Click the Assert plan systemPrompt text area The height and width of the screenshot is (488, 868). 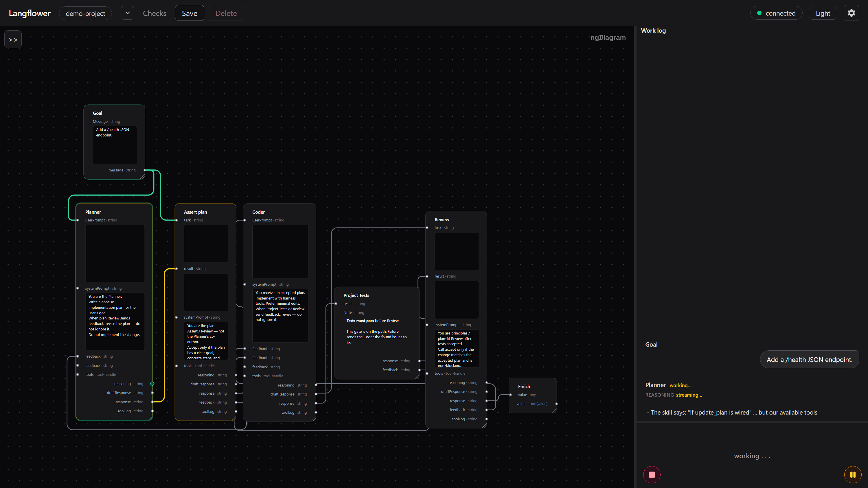(x=206, y=341)
